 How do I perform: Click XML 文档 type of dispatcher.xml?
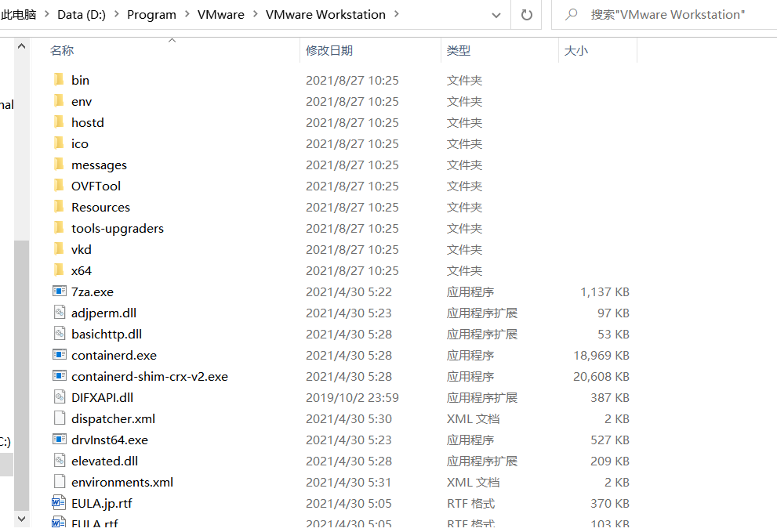tap(474, 418)
